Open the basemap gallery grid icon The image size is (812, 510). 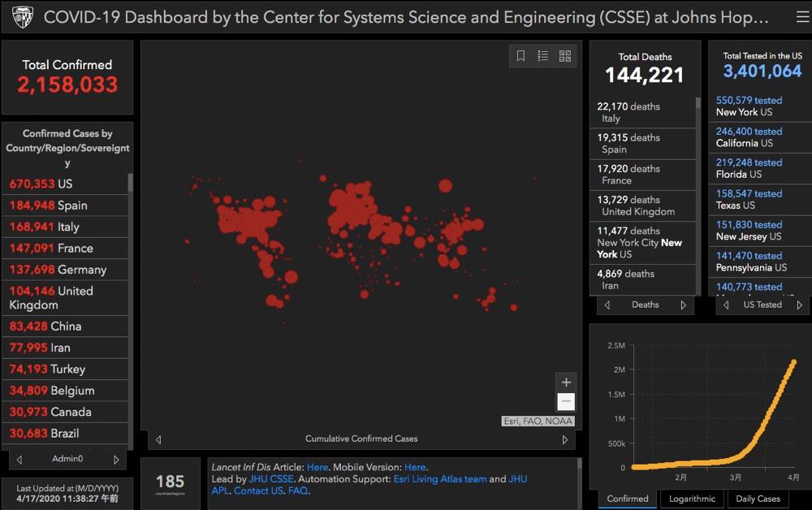[565, 55]
